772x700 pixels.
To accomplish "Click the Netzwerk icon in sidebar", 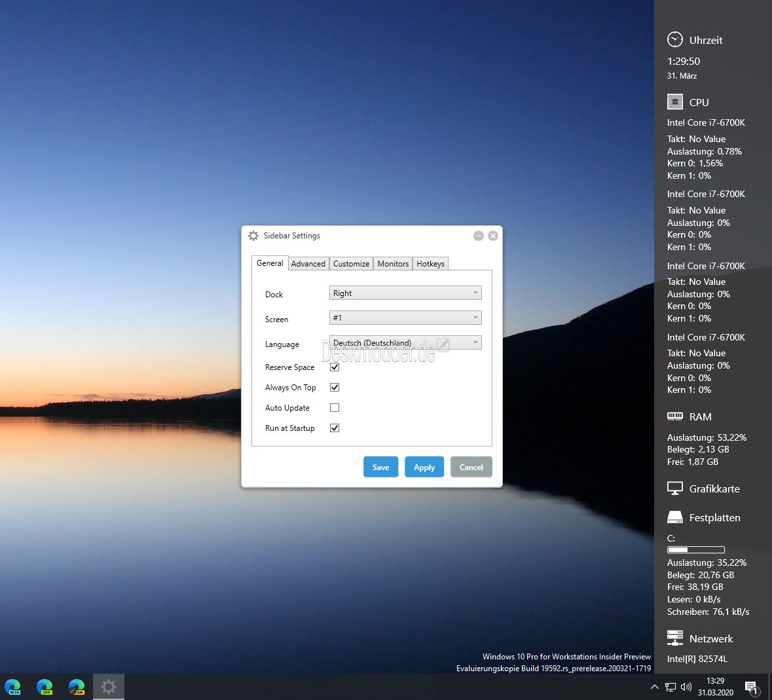I will click(674, 638).
